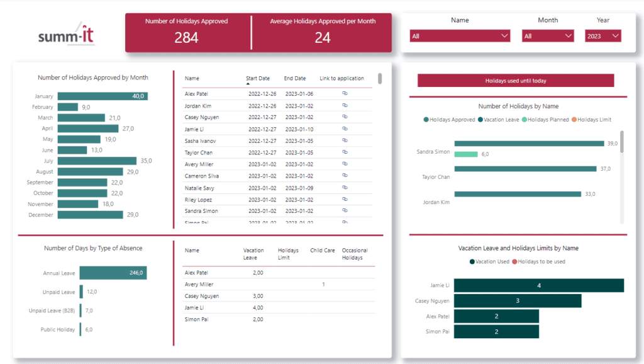Screen dimensions: 644x364
Task: Open the Name filter dropdown
Action: (x=460, y=36)
